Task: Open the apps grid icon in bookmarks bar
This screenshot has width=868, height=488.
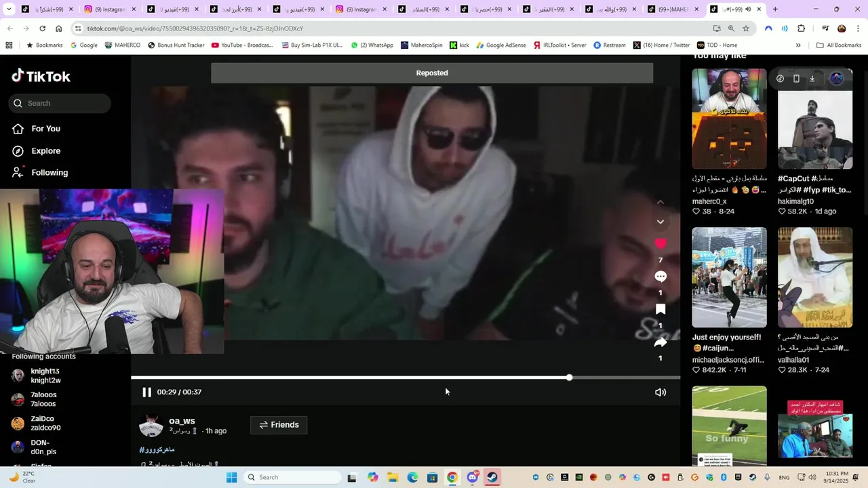Action: [9, 45]
